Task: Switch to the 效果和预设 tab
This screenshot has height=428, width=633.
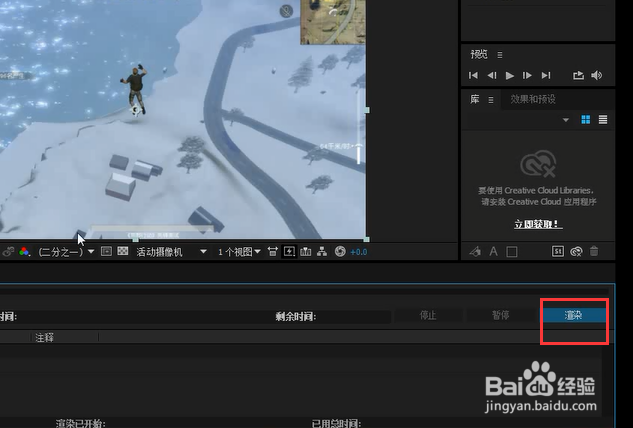Action: pyautogui.click(x=533, y=99)
